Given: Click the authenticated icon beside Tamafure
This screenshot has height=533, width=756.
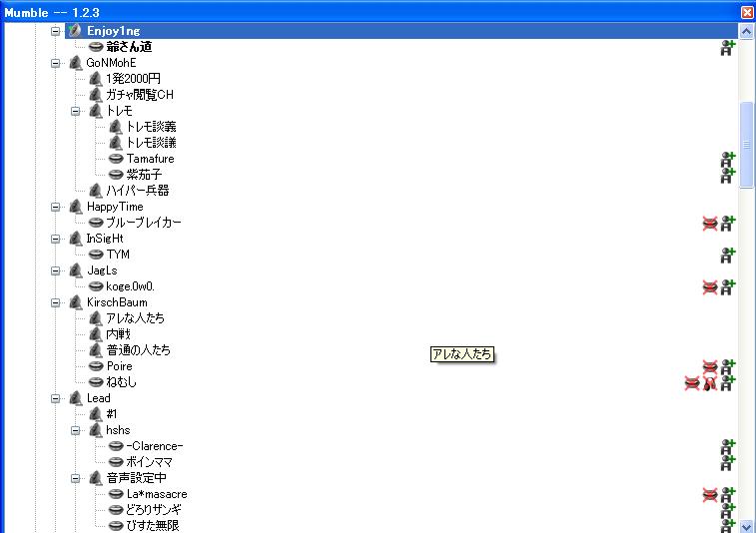Looking at the screenshot, I should click(728, 160).
